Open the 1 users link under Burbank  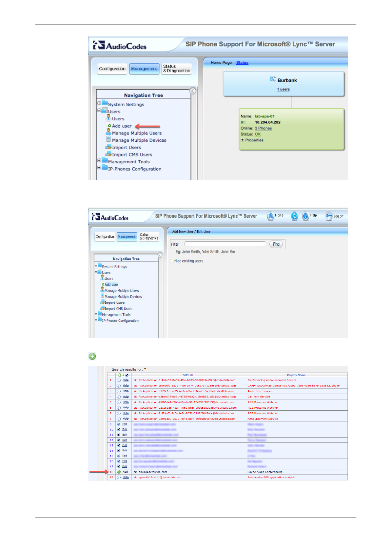283,89
